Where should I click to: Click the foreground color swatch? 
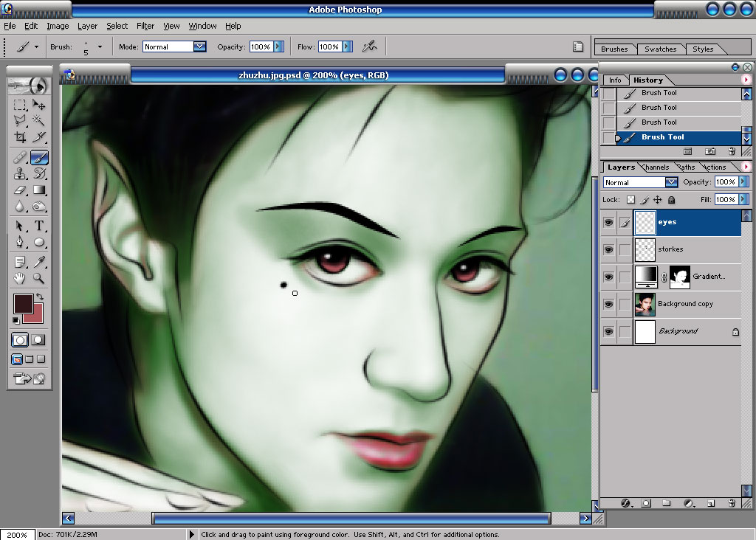click(23, 304)
